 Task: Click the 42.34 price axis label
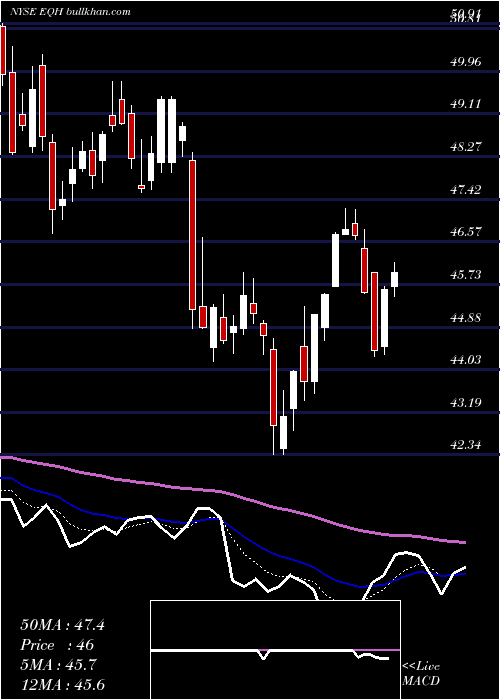click(466, 445)
